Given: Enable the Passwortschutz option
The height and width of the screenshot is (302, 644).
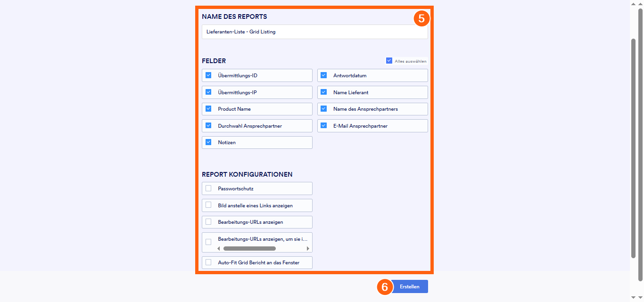Looking at the screenshot, I should click(208, 188).
